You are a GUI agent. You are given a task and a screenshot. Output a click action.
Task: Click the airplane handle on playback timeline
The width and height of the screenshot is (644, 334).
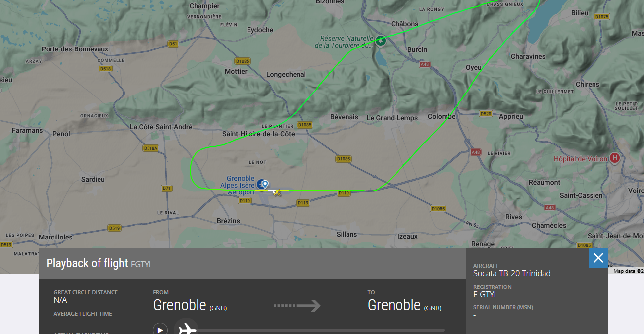tap(186, 329)
